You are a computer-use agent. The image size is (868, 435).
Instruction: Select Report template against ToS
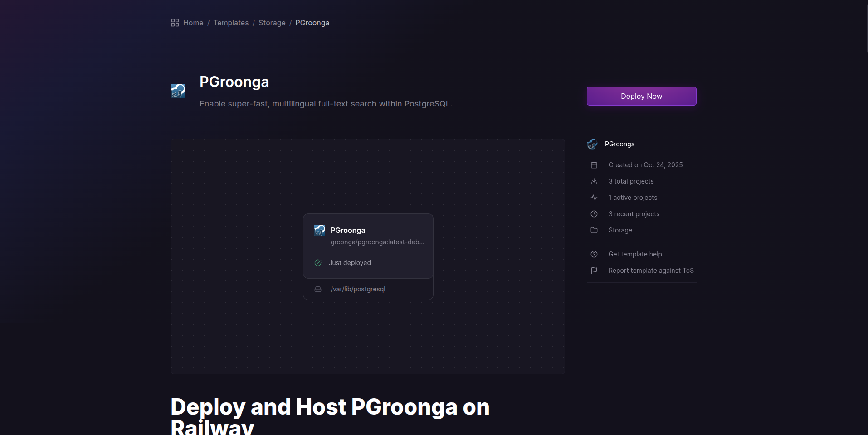[651, 271]
